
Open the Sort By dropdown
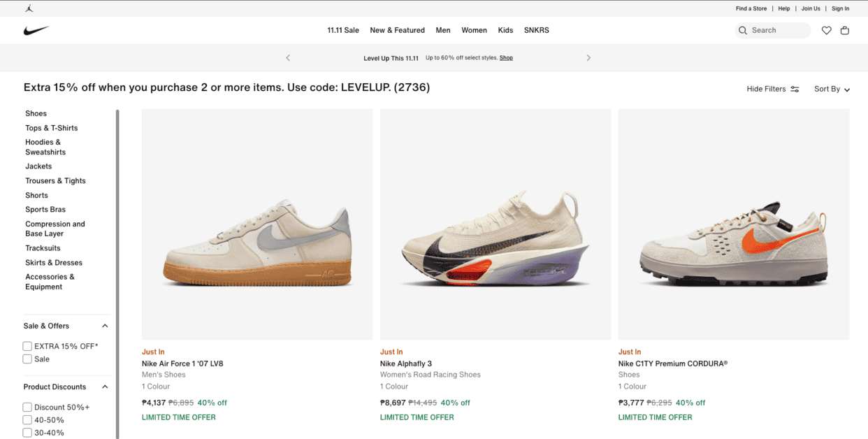[x=832, y=89]
